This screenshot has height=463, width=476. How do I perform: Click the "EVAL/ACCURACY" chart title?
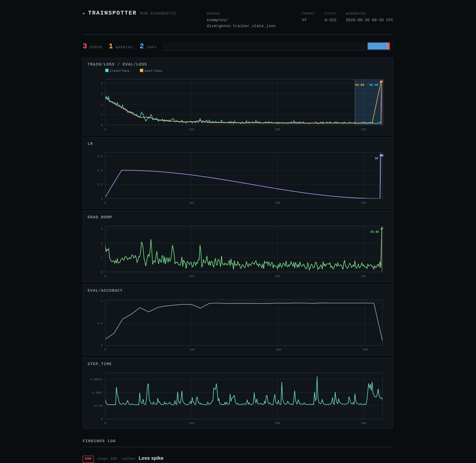click(x=105, y=291)
